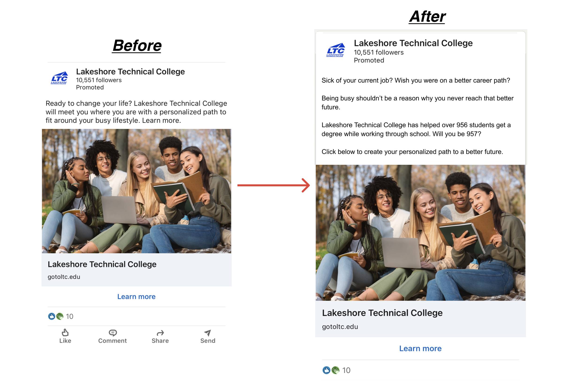Click Lakeshore Technical College card title below After image
Image resolution: width=563 pixels, height=392 pixels.
[382, 313]
